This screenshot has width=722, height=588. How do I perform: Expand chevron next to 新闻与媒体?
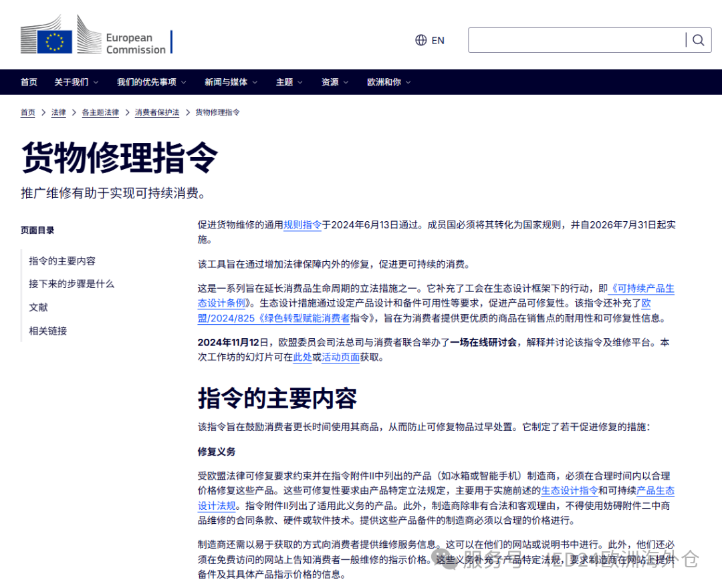[255, 82]
